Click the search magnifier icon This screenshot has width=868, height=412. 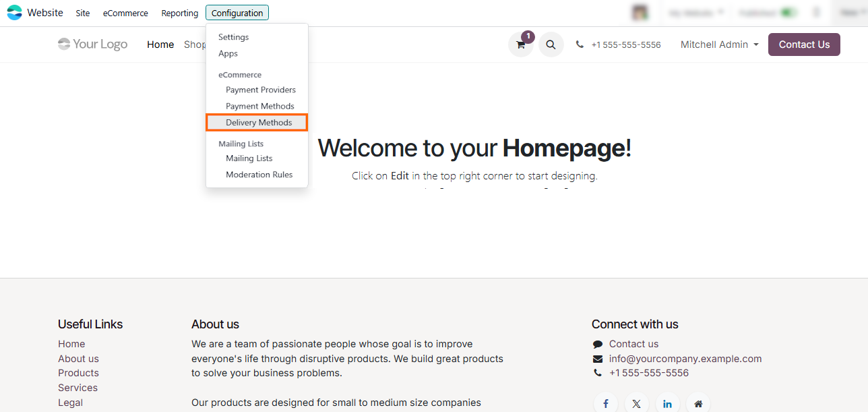[x=551, y=45]
